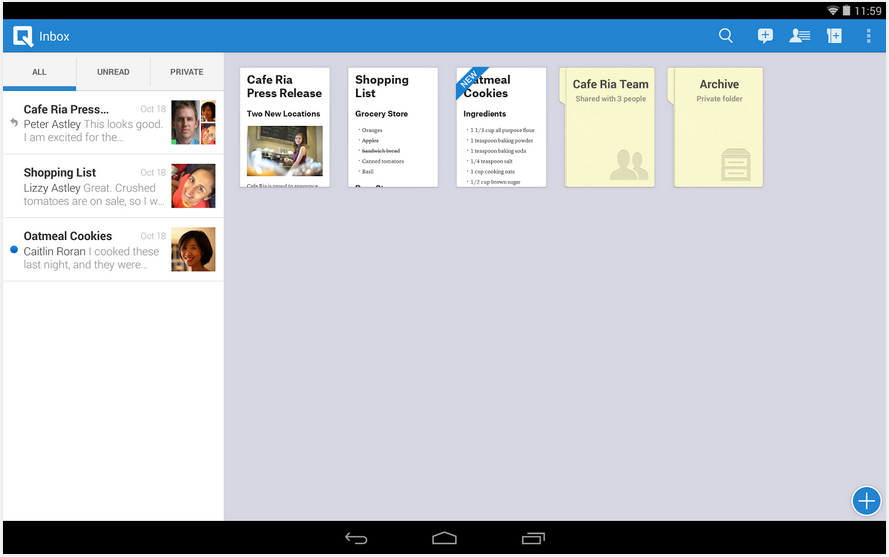Tap the Android home navigation button
The height and width of the screenshot is (557, 889).
(x=444, y=538)
